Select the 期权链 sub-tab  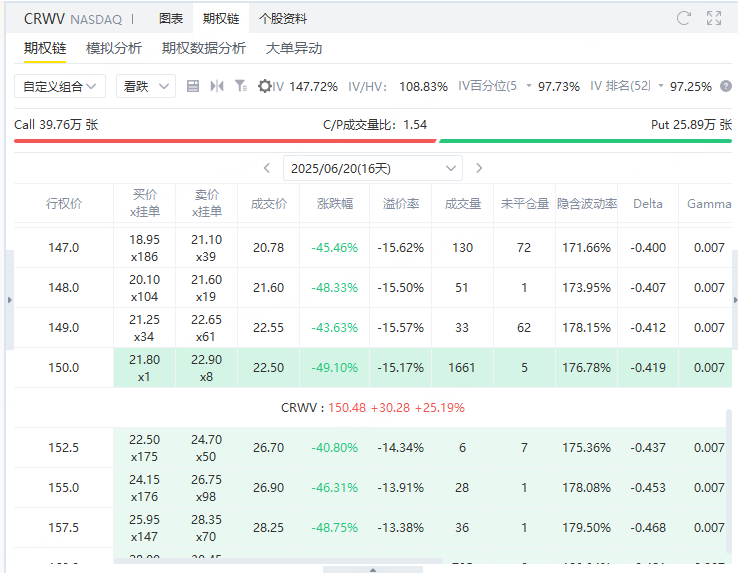[45, 48]
